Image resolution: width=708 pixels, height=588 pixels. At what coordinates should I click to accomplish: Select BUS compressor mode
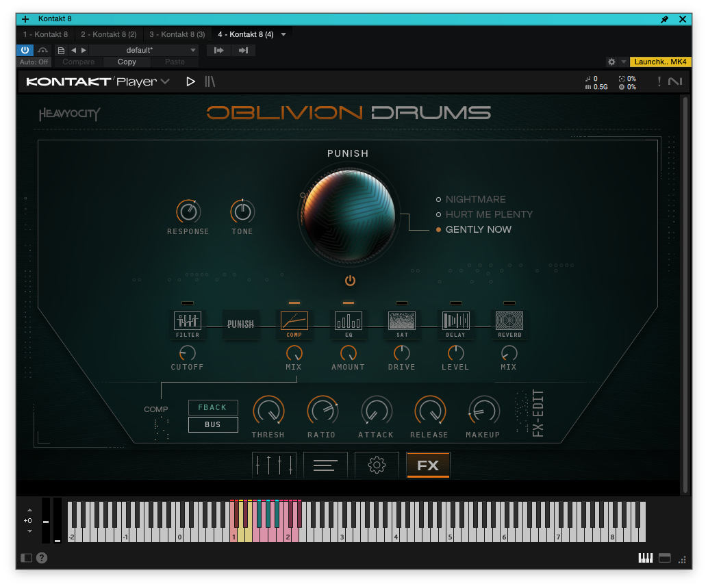[213, 424]
